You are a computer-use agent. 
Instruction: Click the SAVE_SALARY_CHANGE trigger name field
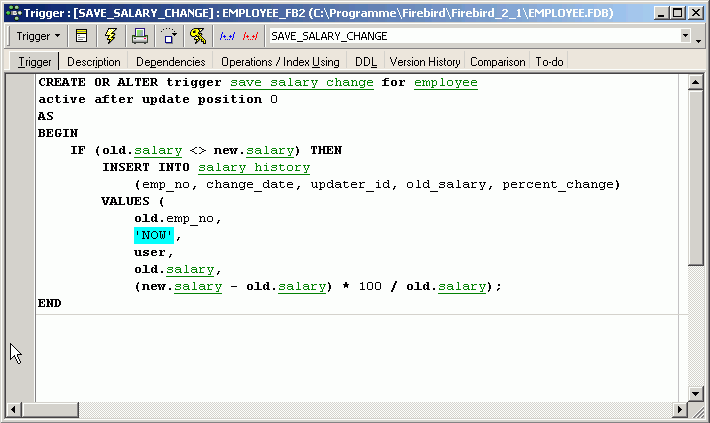[x=474, y=36]
